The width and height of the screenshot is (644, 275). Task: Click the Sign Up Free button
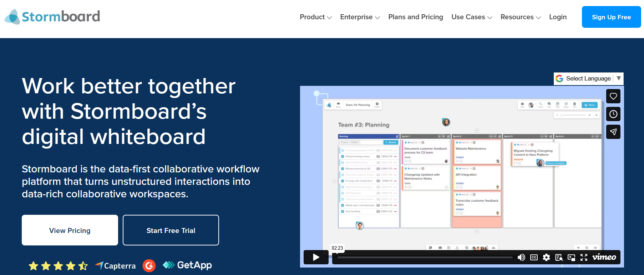pos(611,17)
